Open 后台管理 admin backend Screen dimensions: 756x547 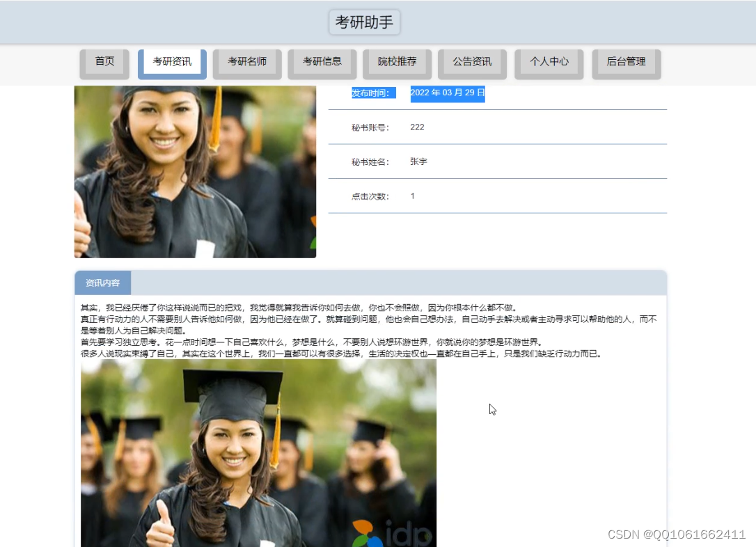626,63
